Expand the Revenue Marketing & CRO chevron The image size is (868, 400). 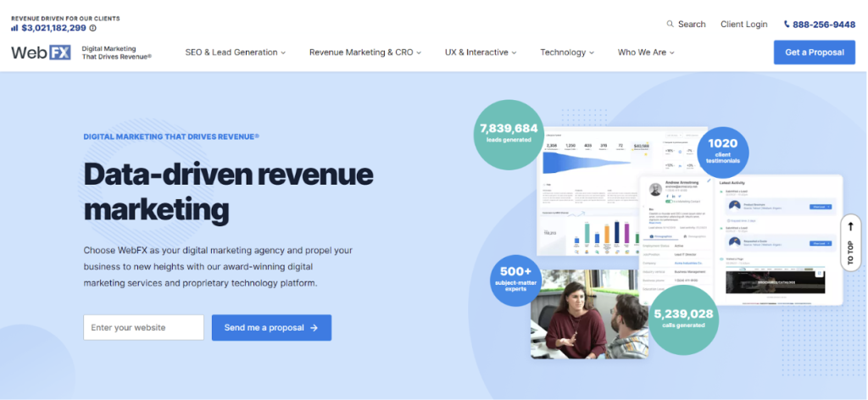(419, 53)
